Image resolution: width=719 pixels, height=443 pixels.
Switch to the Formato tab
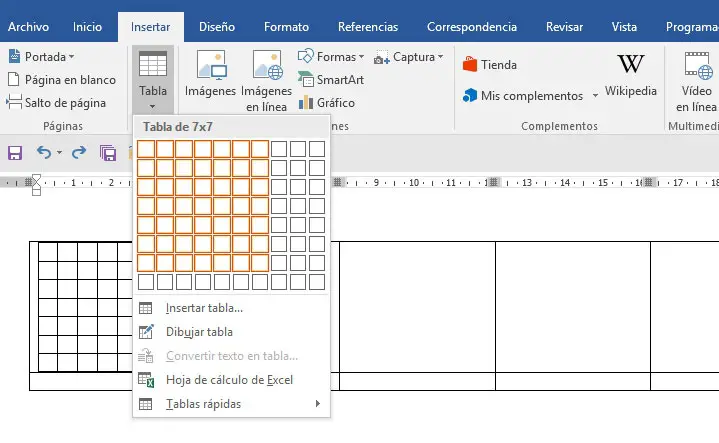(286, 27)
